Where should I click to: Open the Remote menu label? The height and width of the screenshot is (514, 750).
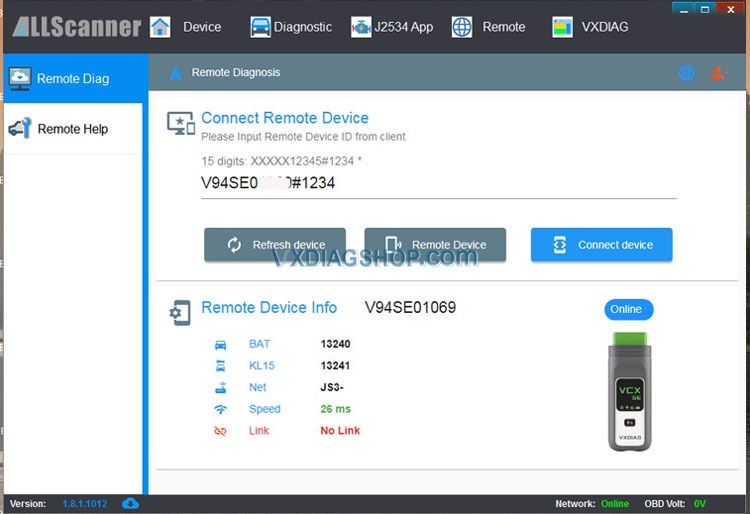click(x=504, y=27)
